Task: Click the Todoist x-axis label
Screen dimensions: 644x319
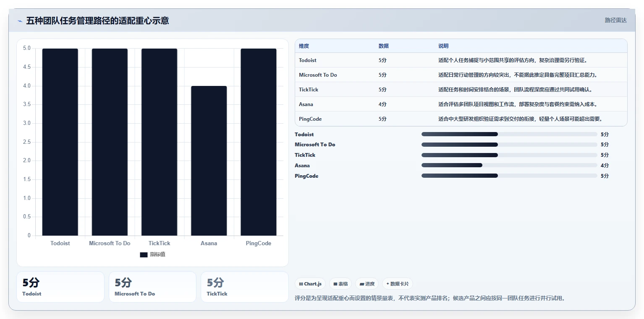Action: point(60,243)
